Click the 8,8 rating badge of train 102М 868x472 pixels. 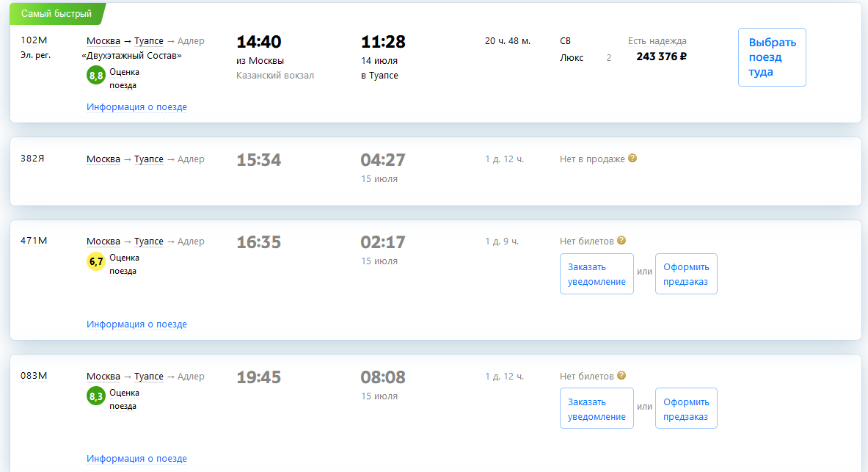point(96,76)
